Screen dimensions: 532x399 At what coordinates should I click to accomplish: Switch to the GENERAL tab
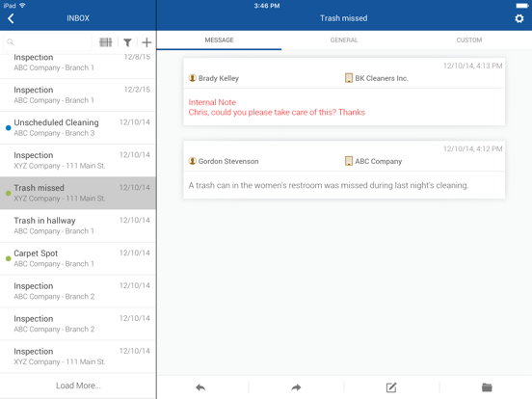(344, 40)
